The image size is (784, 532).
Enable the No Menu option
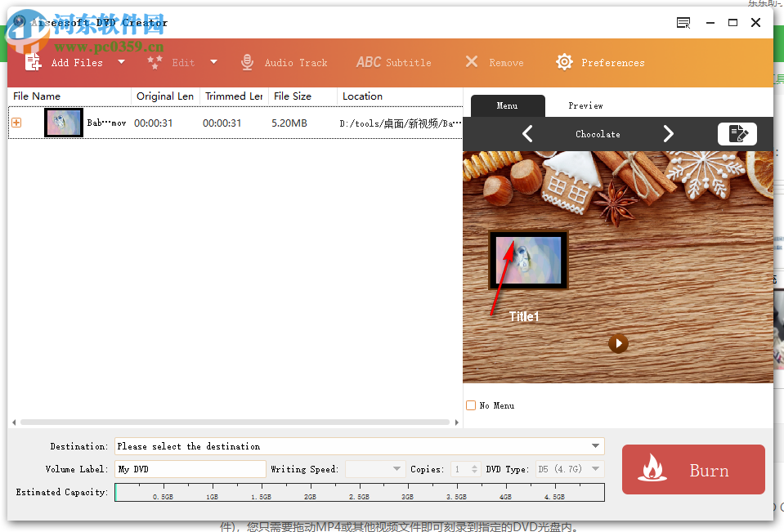click(x=471, y=405)
